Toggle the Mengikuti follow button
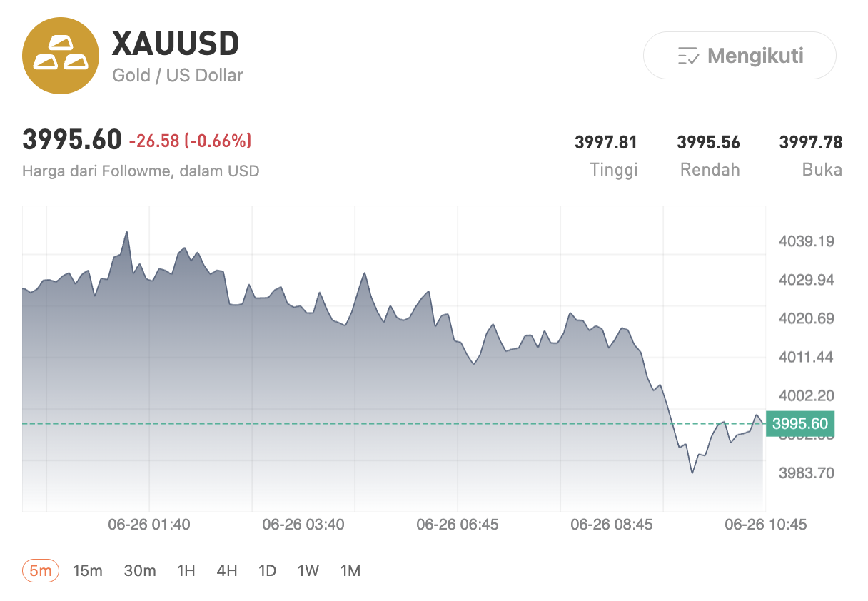The height and width of the screenshot is (601, 868). pos(740,55)
